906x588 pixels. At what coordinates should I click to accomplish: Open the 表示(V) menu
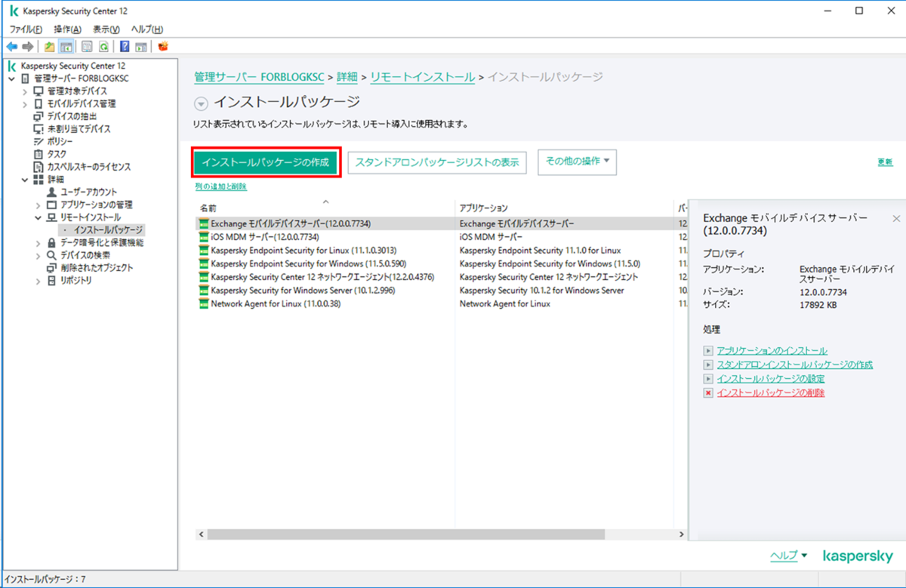coord(106,29)
